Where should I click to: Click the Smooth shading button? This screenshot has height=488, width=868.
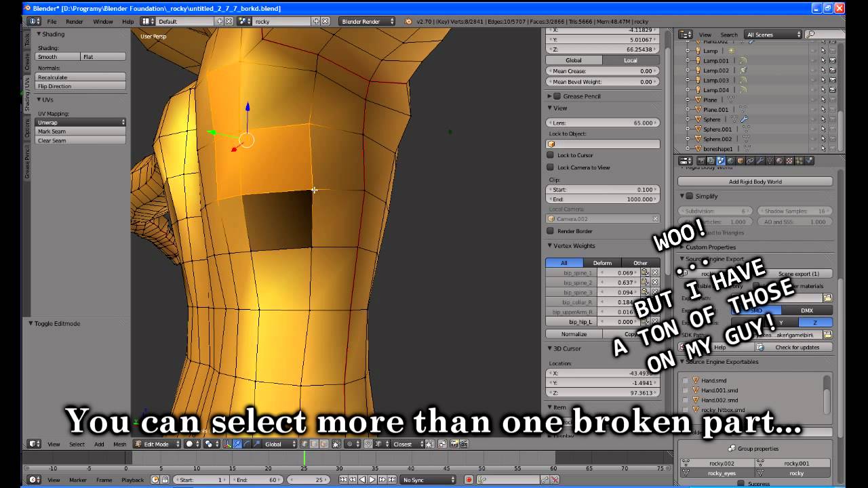[x=58, y=57]
